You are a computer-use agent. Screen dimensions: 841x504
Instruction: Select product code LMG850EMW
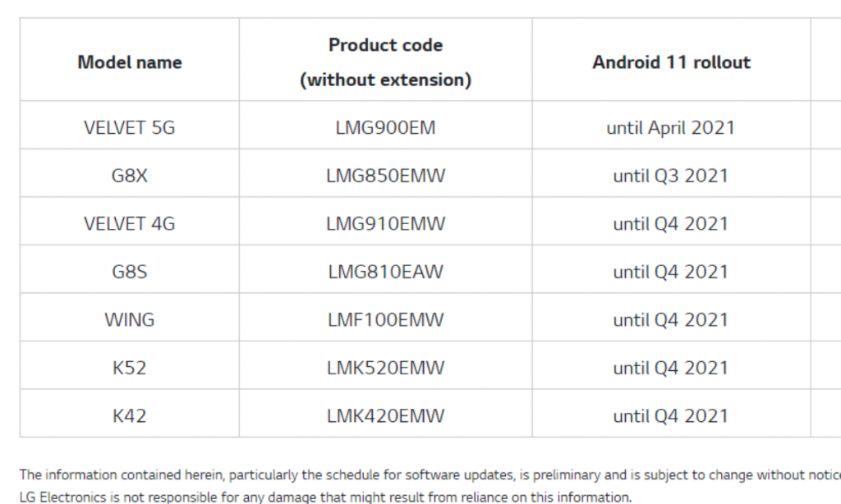click(385, 176)
